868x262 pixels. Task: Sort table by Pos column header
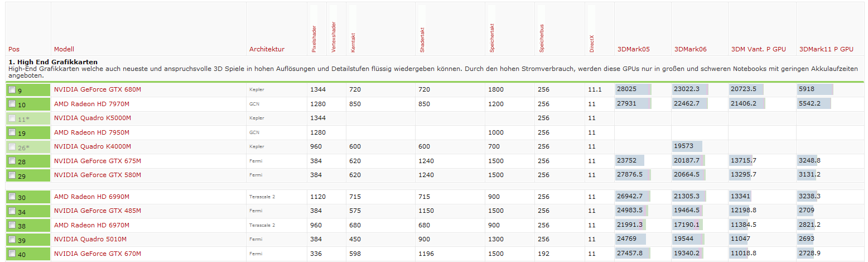pyautogui.click(x=14, y=49)
